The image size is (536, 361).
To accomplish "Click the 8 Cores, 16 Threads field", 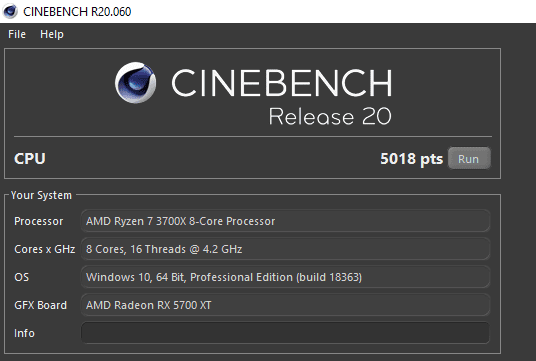I will point(285,249).
